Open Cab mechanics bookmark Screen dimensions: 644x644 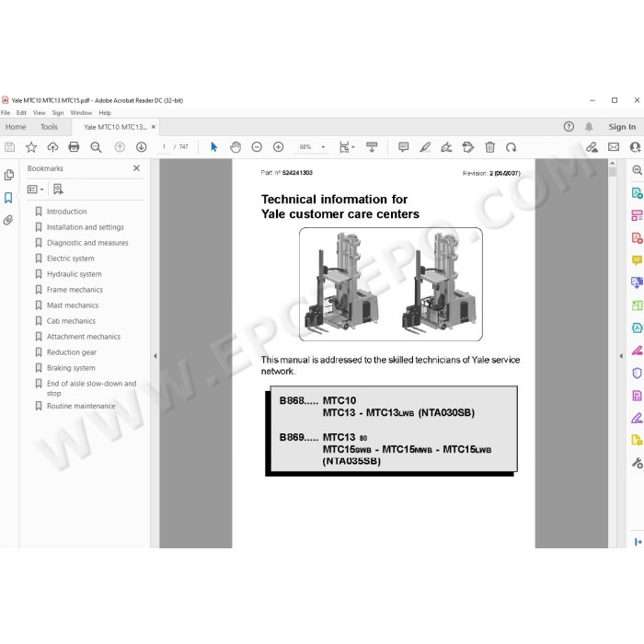pos(71,321)
